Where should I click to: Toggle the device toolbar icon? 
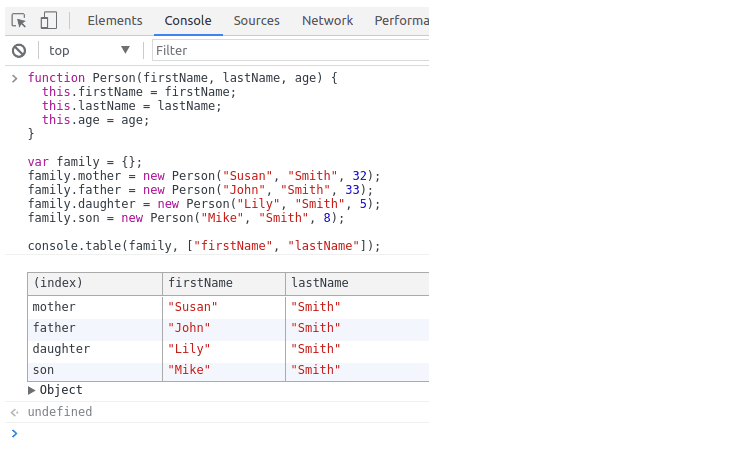point(48,20)
